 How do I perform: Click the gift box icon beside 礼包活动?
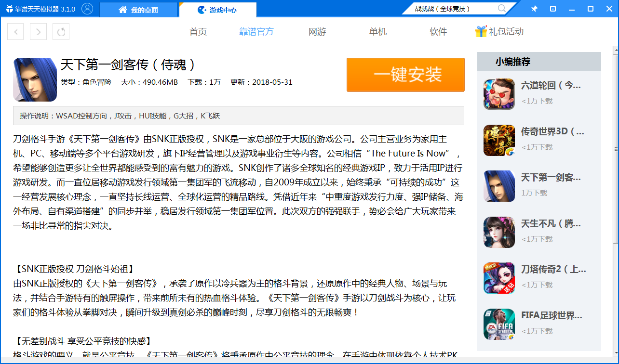tap(481, 32)
